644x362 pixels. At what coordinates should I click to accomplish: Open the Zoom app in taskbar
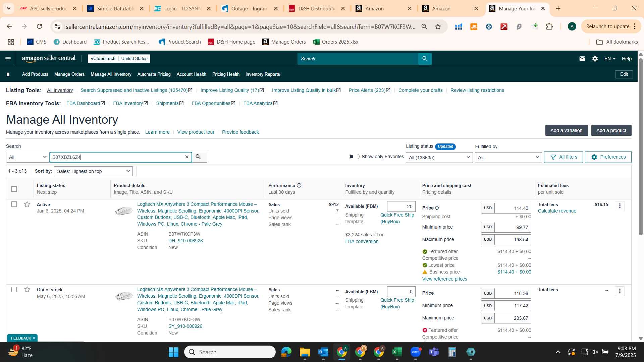(x=416, y=352)
